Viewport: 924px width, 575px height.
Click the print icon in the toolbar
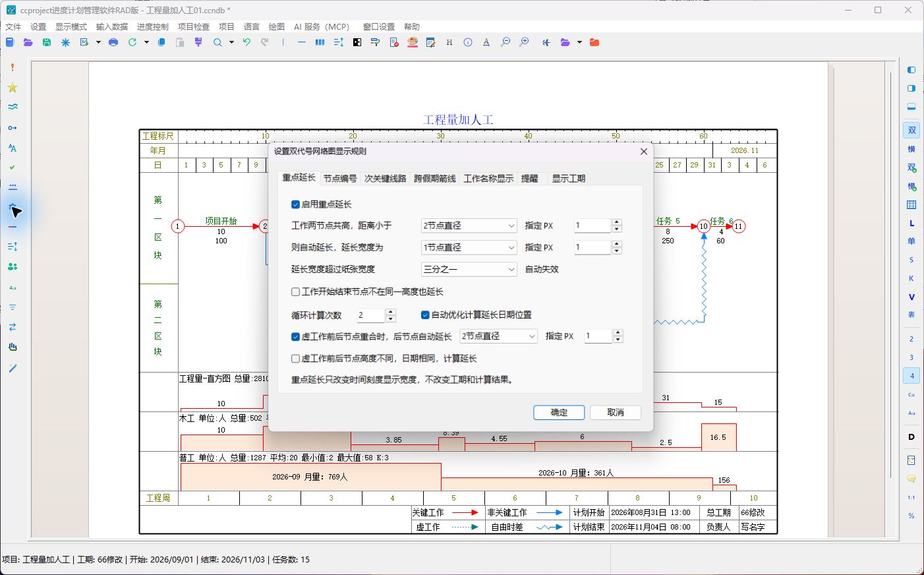pos(113,42)
